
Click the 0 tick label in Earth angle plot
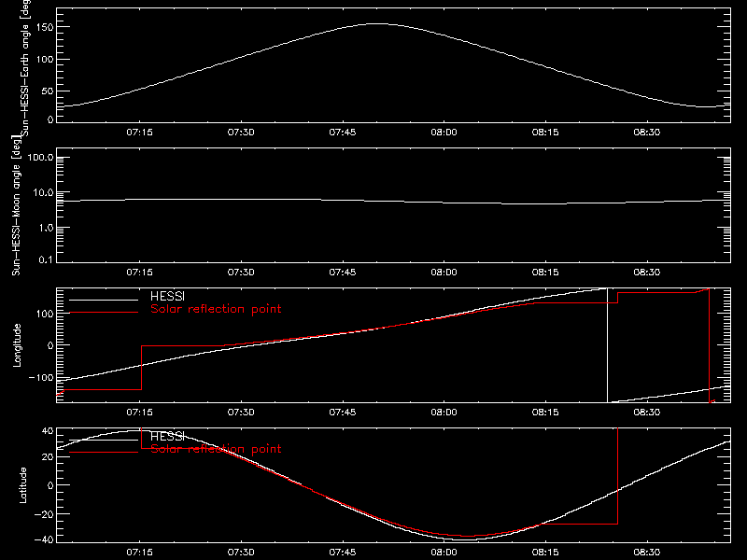[x=50, y=119]
